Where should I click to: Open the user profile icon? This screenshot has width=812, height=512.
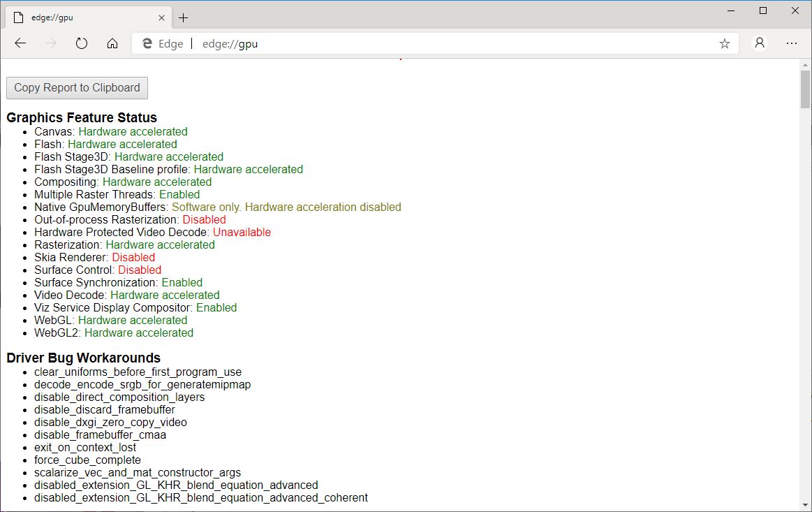760,43
